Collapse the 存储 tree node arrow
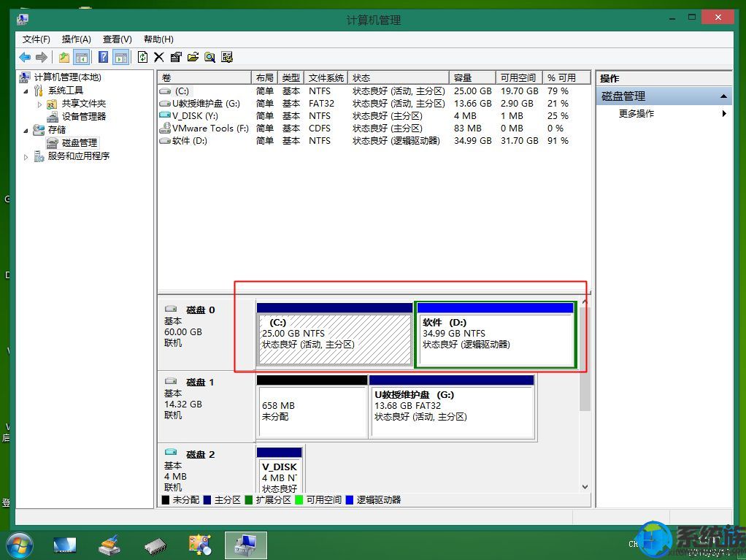Screen dimensions: 746x560 click(26, 131)
